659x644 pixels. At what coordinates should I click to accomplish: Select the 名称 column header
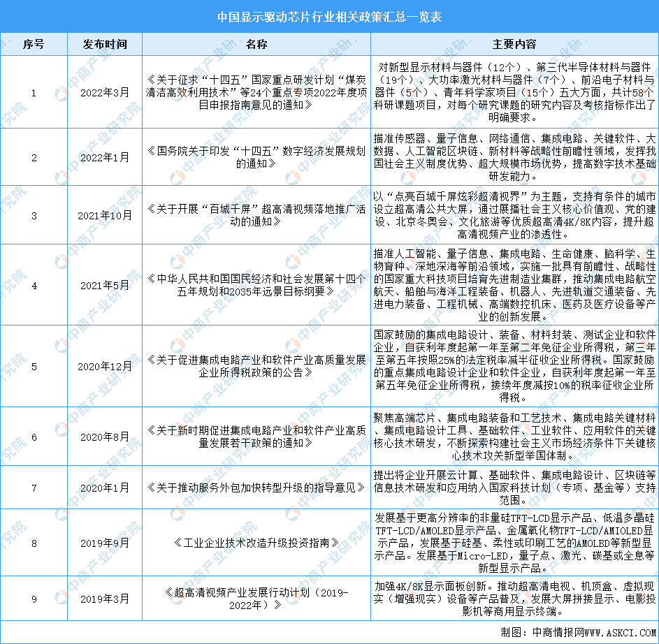click(x=256, y=44)
